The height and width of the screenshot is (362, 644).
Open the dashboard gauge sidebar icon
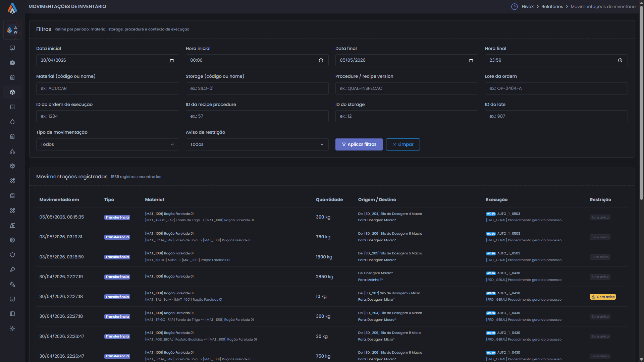point(12,63)
